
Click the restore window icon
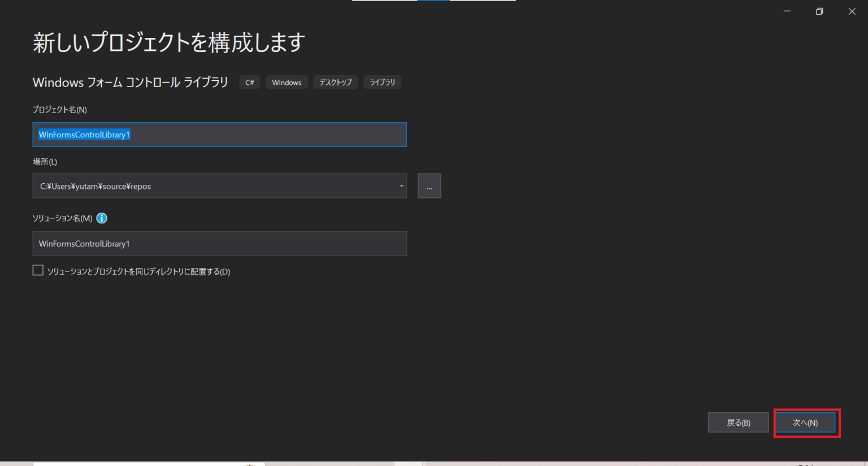[x=819, y=11]
